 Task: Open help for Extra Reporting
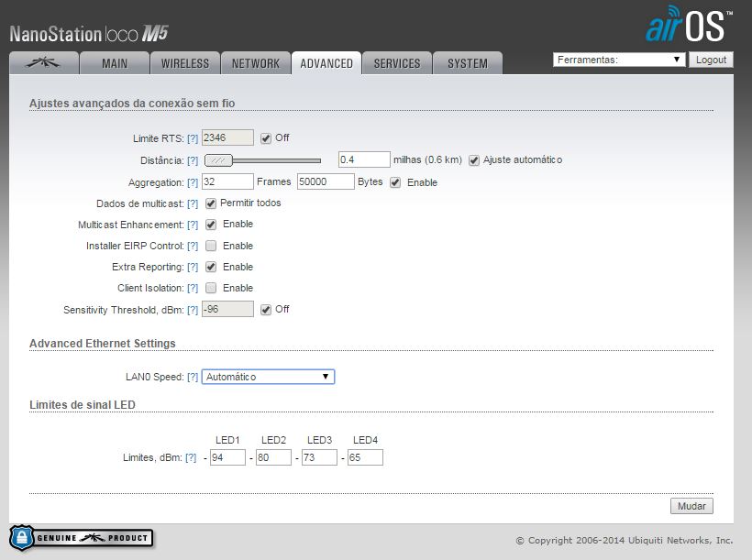[x=193, y=267]
